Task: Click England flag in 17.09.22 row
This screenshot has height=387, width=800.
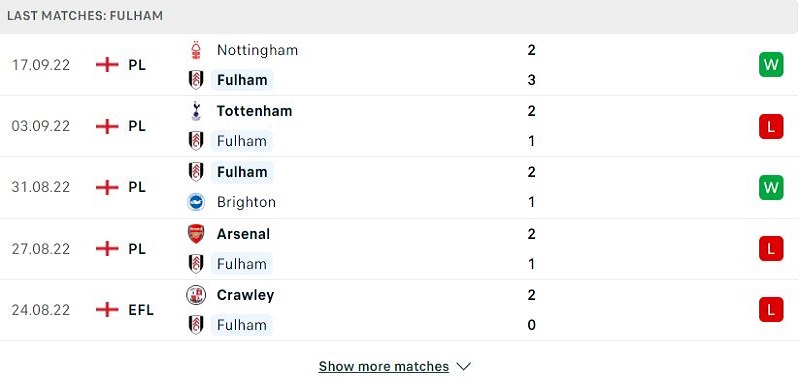Action: point(107,65)
